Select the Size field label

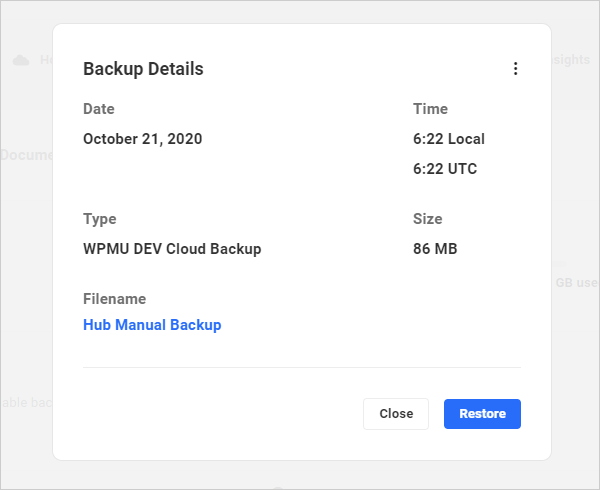427,219
